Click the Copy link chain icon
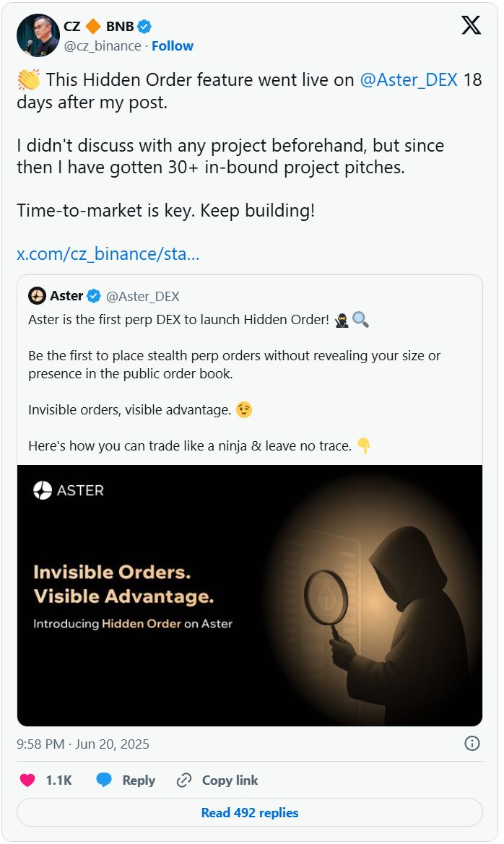504x844 pixels. [184, 780]
